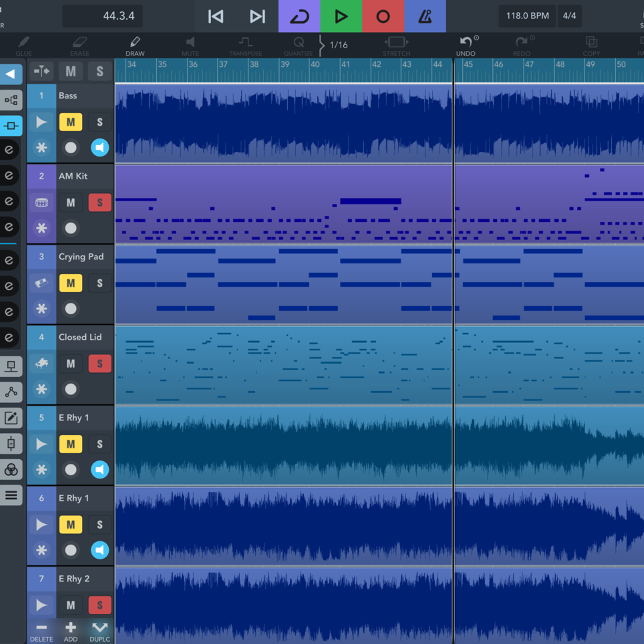
Task: Open the Crying Pad synth instrument icon
Action: pos(41,283)
